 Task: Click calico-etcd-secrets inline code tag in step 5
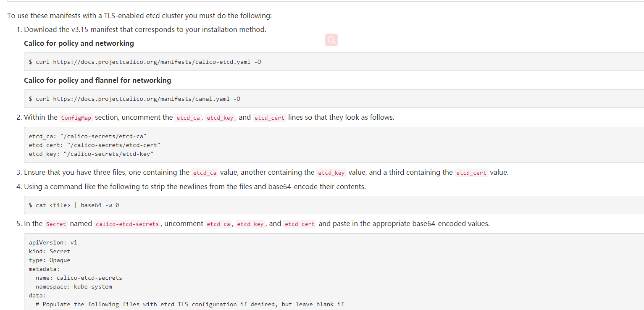click(127, 224)
